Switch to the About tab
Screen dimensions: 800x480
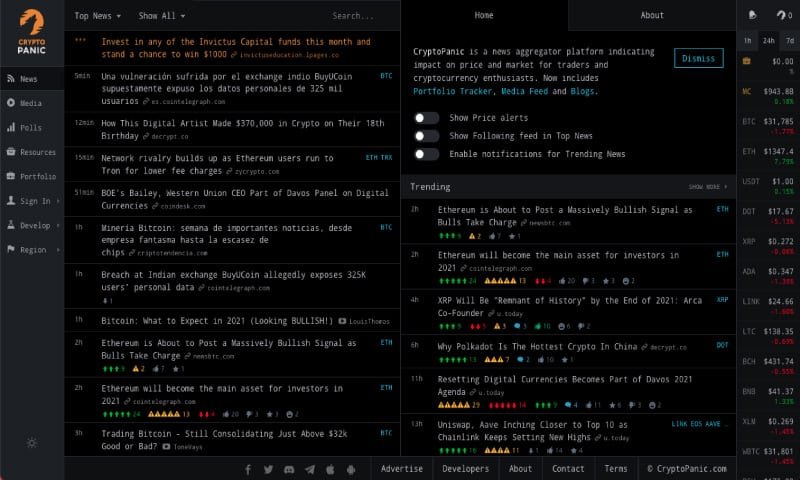pos(652,15)
